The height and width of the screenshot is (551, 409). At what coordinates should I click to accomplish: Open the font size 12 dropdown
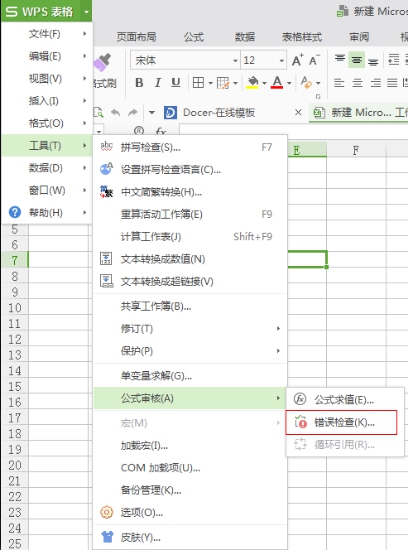coord(281,61)
